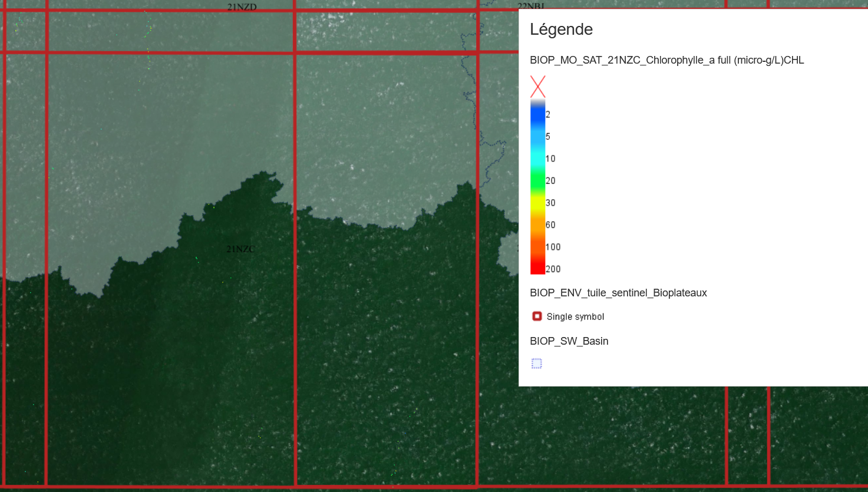Click the cyan color at value 10
Viewport: 868px width, 492px height.
tap(537, 159)
